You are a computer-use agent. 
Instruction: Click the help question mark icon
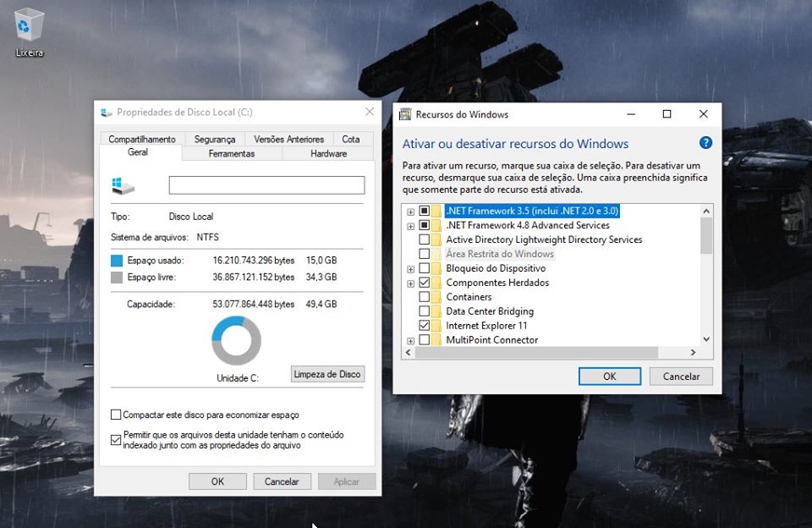point(705,143)
